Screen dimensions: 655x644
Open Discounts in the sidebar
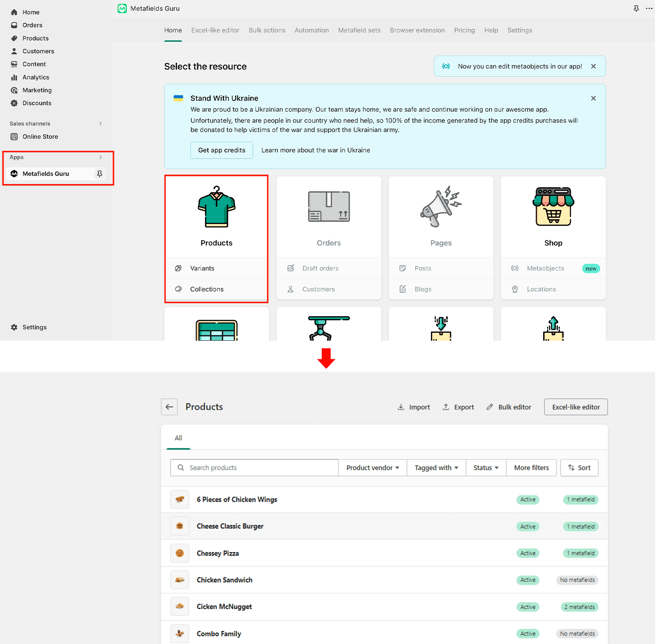pyautogui.click(x=37, y=103)
